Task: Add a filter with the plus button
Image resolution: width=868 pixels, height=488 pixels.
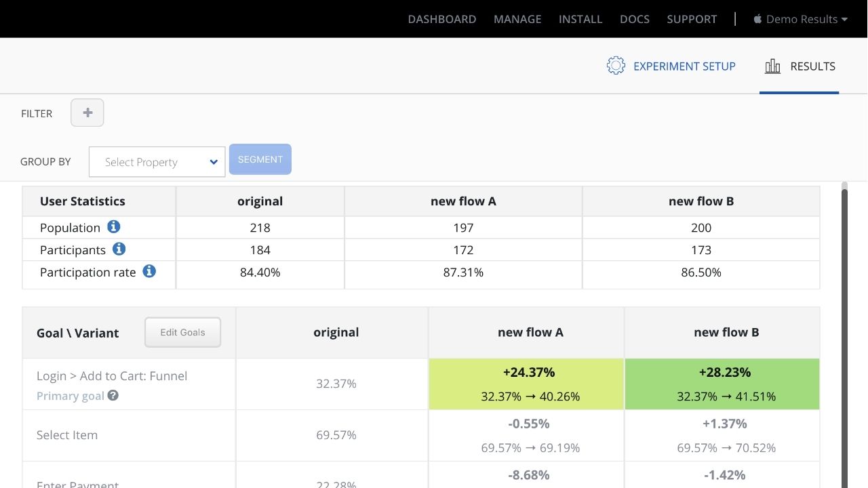Action: [x=87, y=113]
